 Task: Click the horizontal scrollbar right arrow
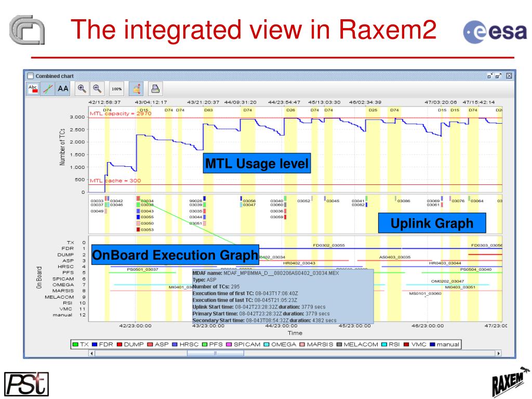coord(498,353)
